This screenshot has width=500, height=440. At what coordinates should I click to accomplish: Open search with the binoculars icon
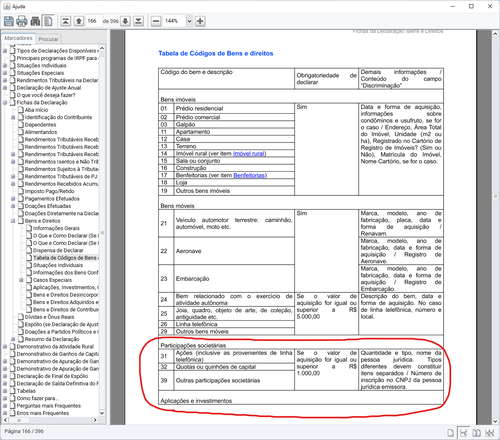pos(35,21)
